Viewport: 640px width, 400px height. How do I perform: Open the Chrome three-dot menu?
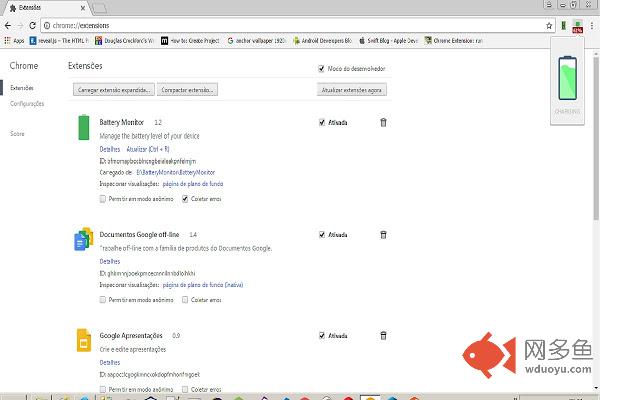(592, 25)
